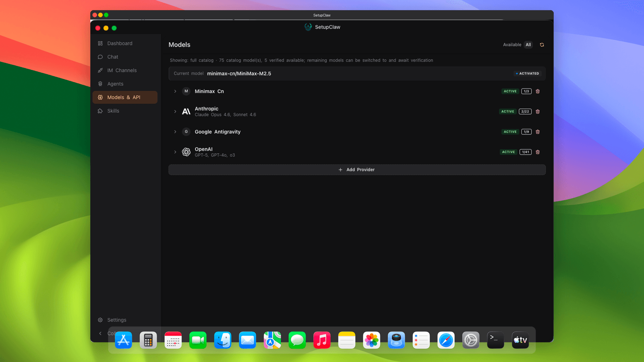Viewport: 644px width, 362px height.
Task: Open Settings in the sidebar
Action: (x=125, y=320)
